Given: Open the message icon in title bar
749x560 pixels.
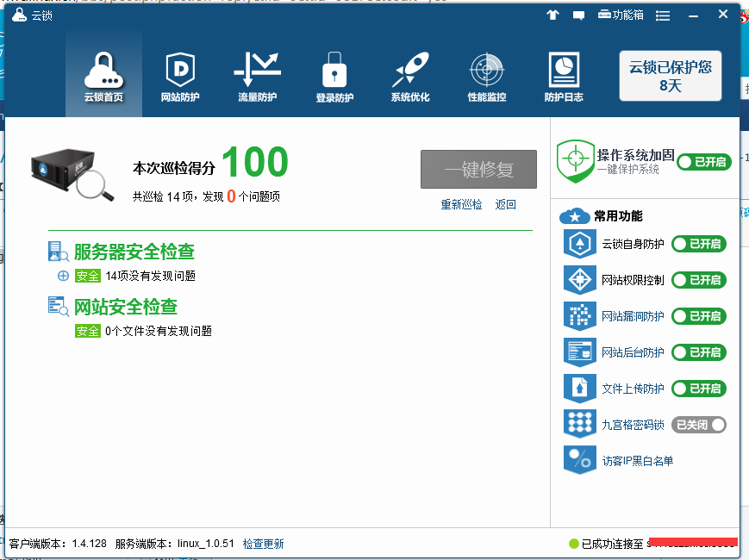Looking at the screenshot, I should click(578, 16).
